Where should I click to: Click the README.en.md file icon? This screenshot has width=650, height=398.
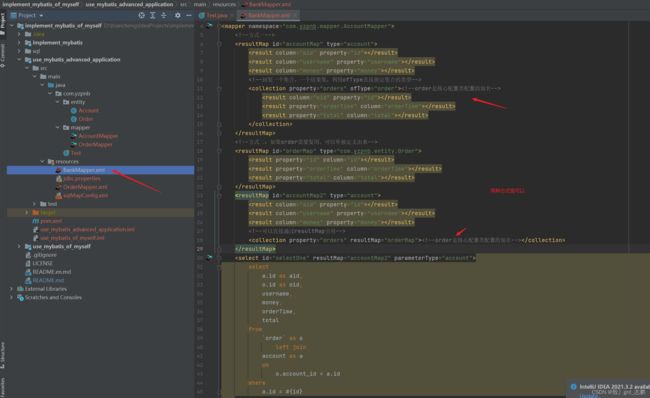pyautogui.click(x=28, y=272)
